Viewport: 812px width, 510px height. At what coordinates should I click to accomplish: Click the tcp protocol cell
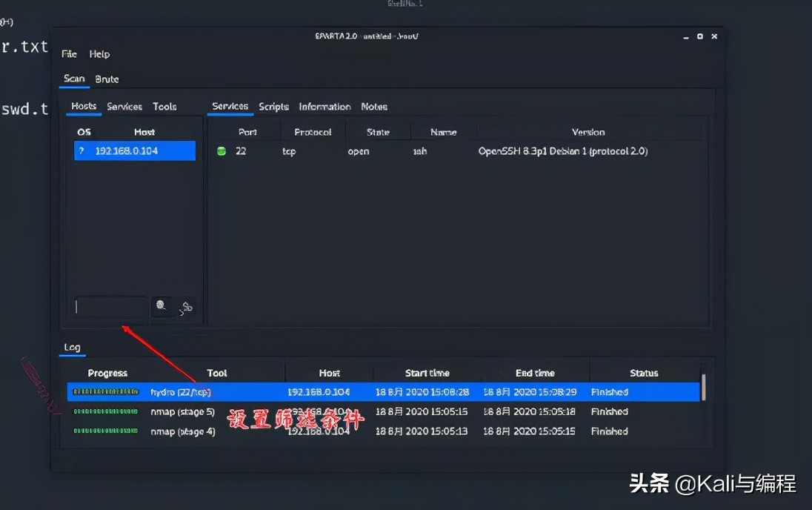tap(289, 151)
